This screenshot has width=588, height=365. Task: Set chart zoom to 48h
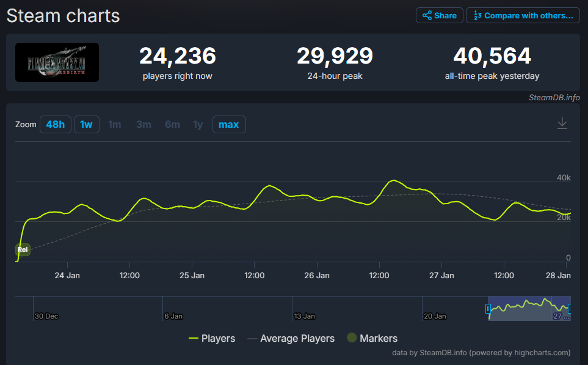pos(55,124)
